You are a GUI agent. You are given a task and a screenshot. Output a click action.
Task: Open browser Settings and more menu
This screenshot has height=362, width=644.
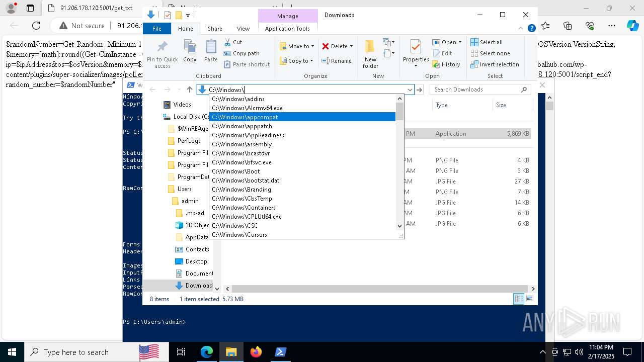(611, 26)
